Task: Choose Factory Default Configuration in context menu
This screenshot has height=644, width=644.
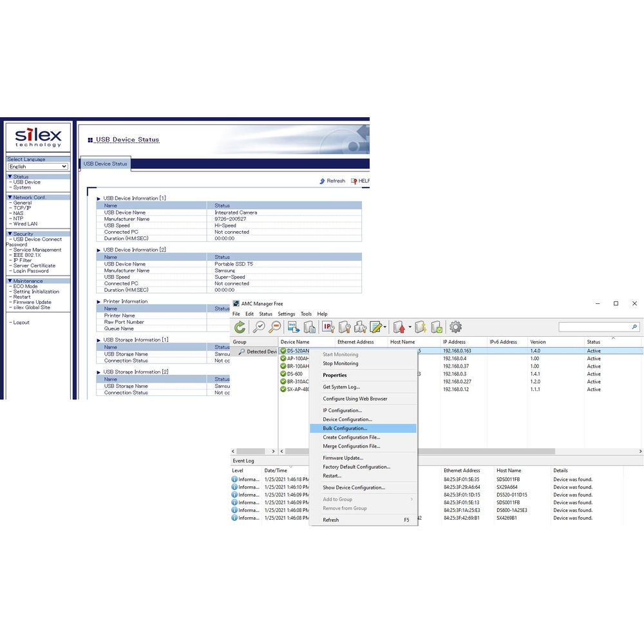Action: pyautogui.click(x=363, y=467)
